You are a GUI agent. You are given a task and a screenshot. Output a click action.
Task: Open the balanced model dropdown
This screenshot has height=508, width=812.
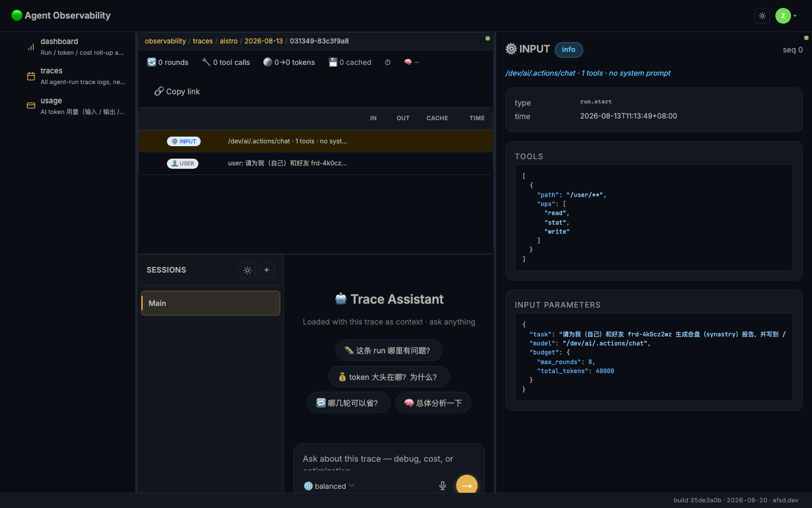click(x=329, y=486)
